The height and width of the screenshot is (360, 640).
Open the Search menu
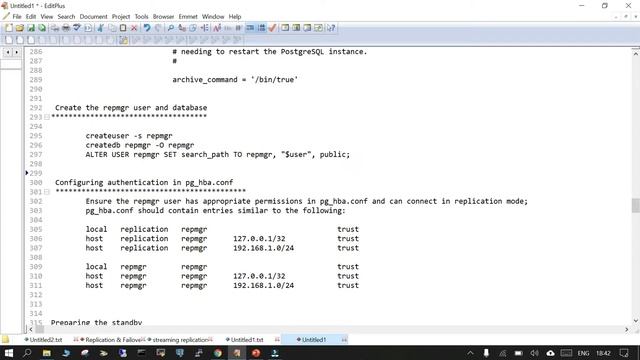coord(66,17)
